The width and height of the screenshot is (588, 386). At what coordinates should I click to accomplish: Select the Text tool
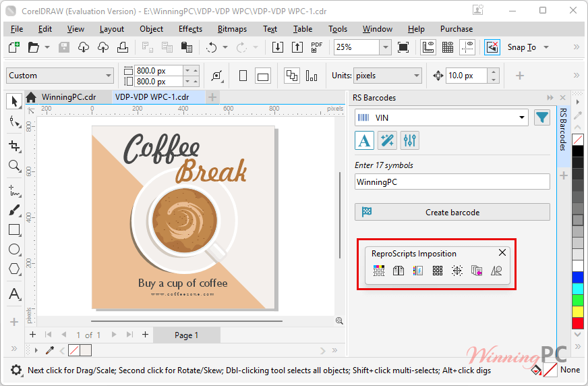(14, 294)
